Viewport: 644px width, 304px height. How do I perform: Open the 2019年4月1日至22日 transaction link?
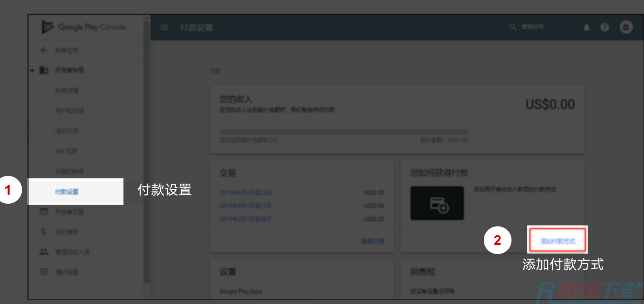point(245,193)
